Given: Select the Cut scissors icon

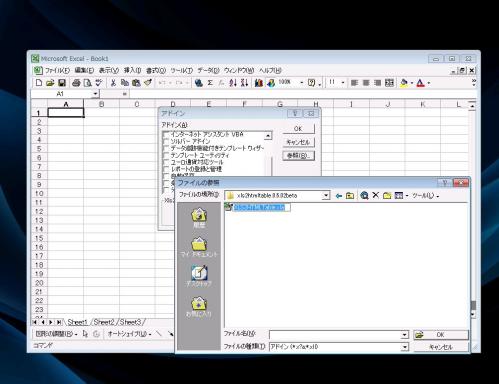Looking at the screenshot, I should [113, 83].
